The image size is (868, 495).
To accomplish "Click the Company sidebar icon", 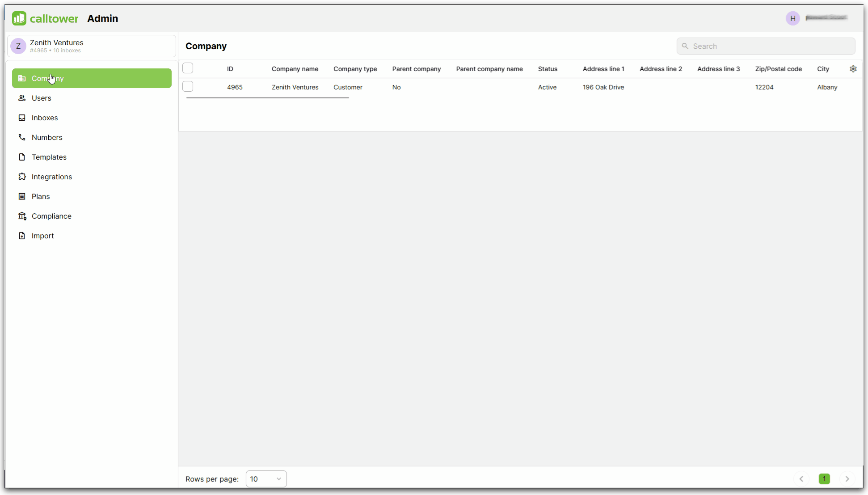I will pos(22,78).
